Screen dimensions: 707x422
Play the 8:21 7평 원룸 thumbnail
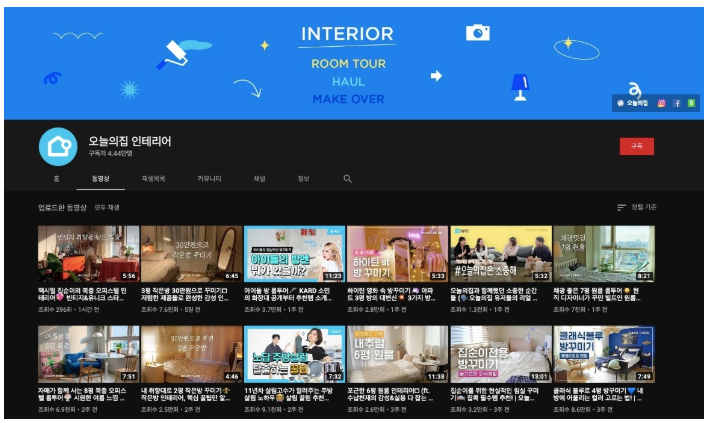point(604,254)
